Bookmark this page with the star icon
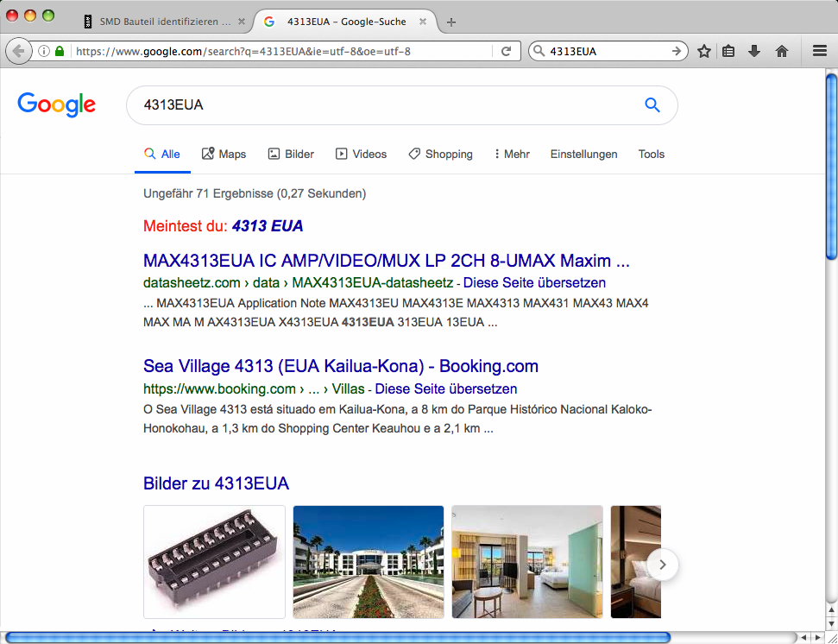838x644 pixels. pos(704,51)
